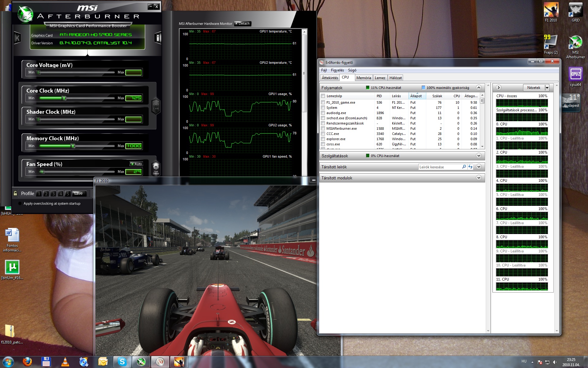The image size is (588, 368).
Task: Click the Leírók keresése search field
Action: coord(440,167)
